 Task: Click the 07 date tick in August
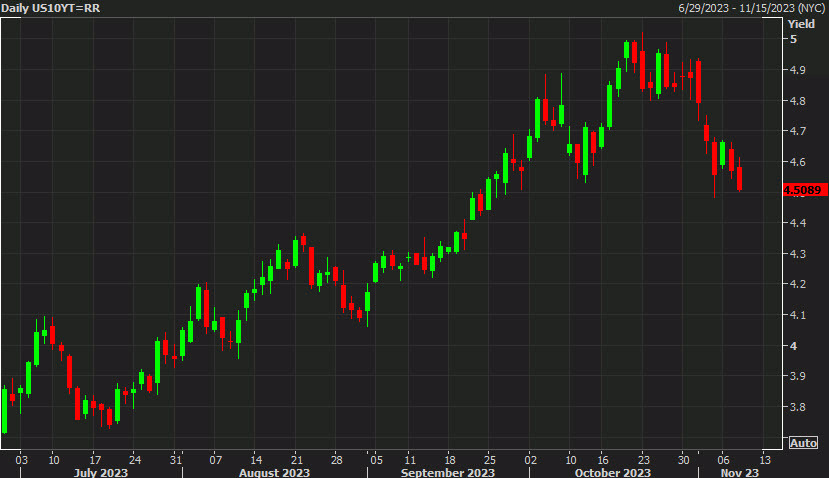(x=215, y=459)
